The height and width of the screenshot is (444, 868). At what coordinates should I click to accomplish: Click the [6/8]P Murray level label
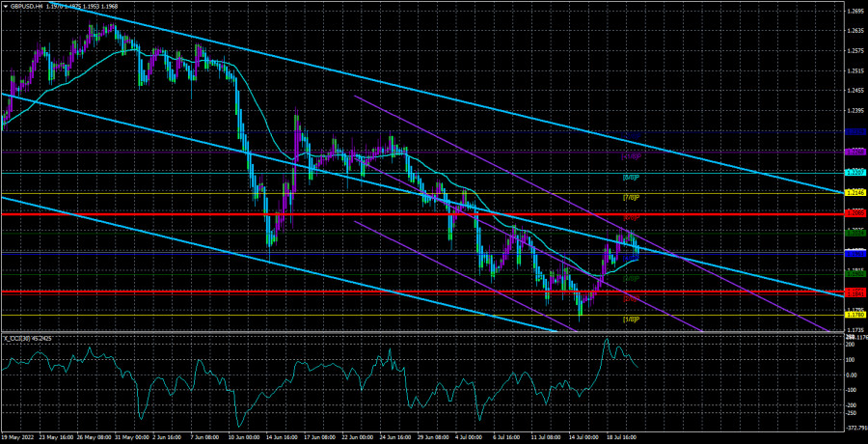tap(632, 177)
